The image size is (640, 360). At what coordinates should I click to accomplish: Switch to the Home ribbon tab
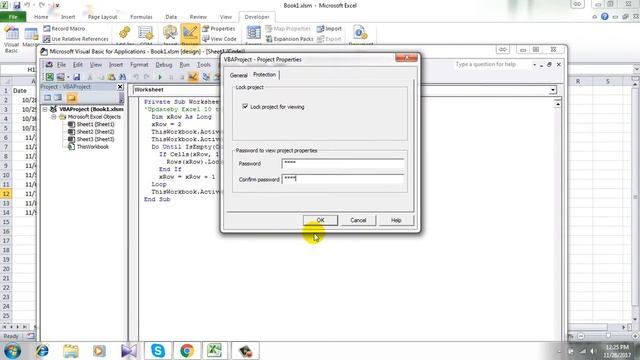click(41, 17)
